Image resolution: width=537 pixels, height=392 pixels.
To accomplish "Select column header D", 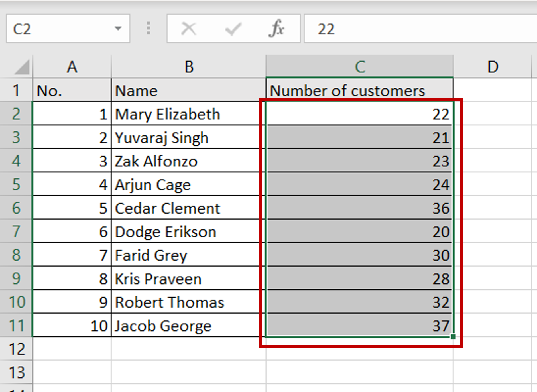I will [493, 67].
